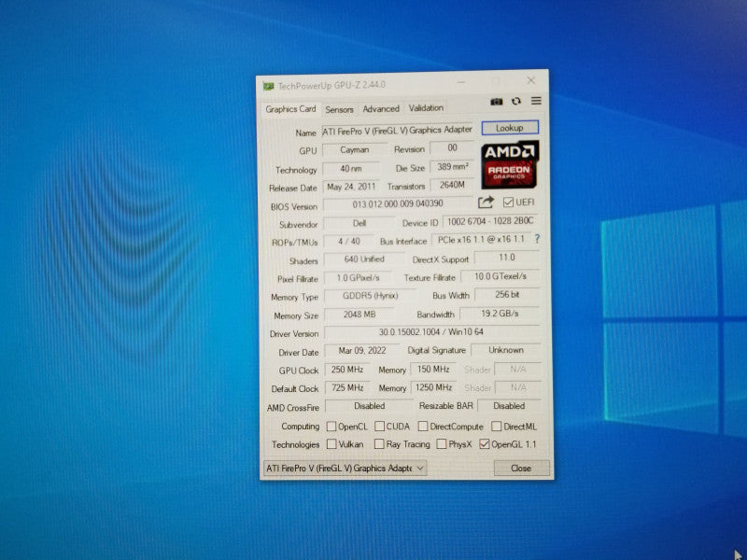The width and height of the screenshot is (747, 560).
Task: Click the Bandwidth 19.2 GB/s value
Action: pyautogui.click(x=500, y=313)
